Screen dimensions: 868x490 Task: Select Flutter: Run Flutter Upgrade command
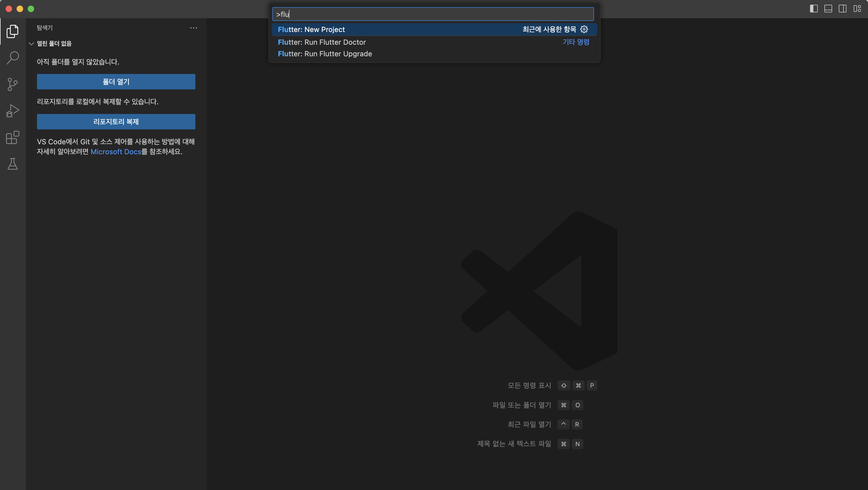pos(324,54)
